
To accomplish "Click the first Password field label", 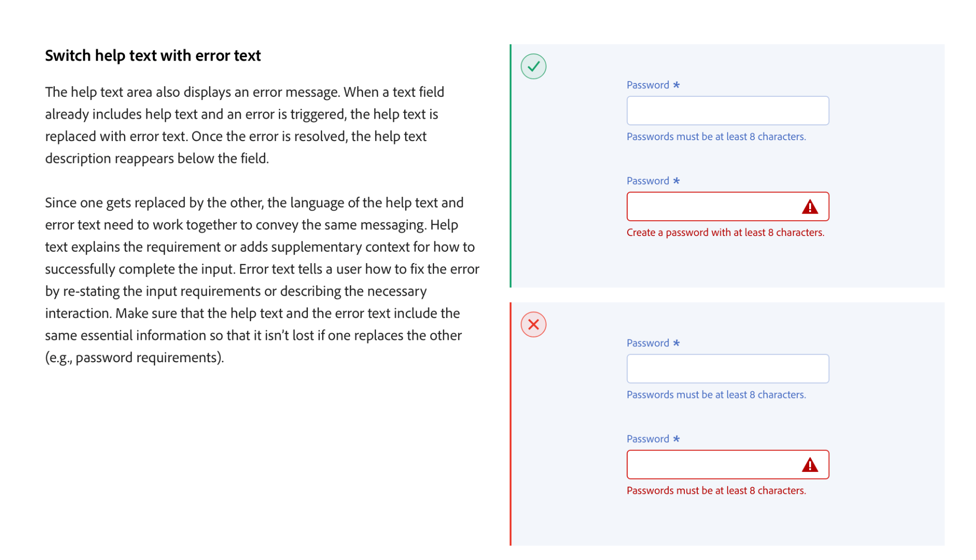I will tap(649, 85).
